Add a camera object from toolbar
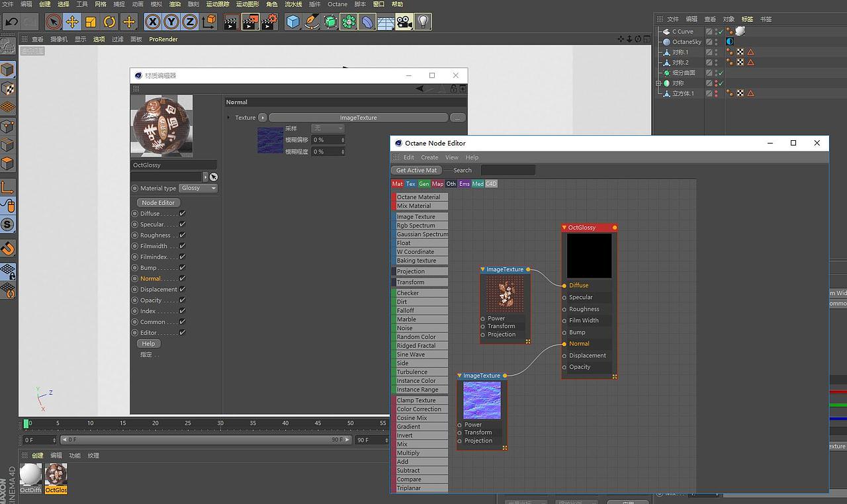Screen dimensions: 847x504 (x=404, y=22)
